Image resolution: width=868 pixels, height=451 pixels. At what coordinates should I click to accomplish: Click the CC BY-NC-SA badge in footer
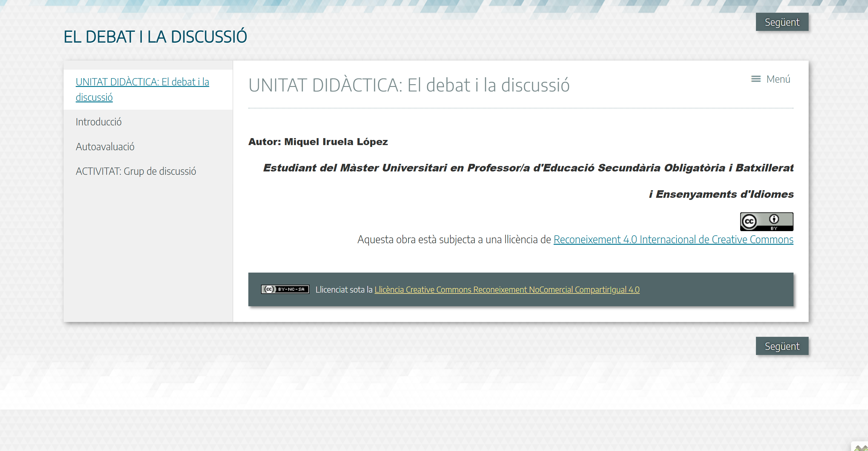point(285,289)
